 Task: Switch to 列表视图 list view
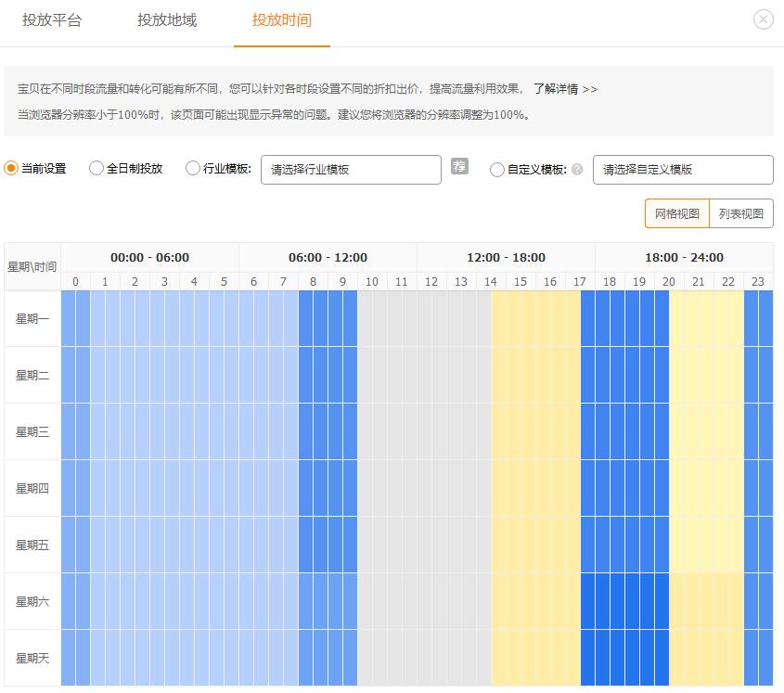[740, 213]
